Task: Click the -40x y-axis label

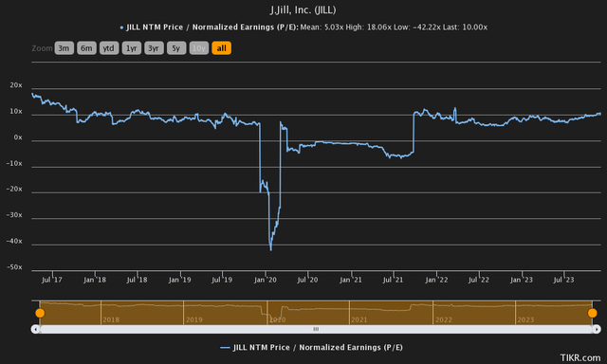Action: pos(14,242)
